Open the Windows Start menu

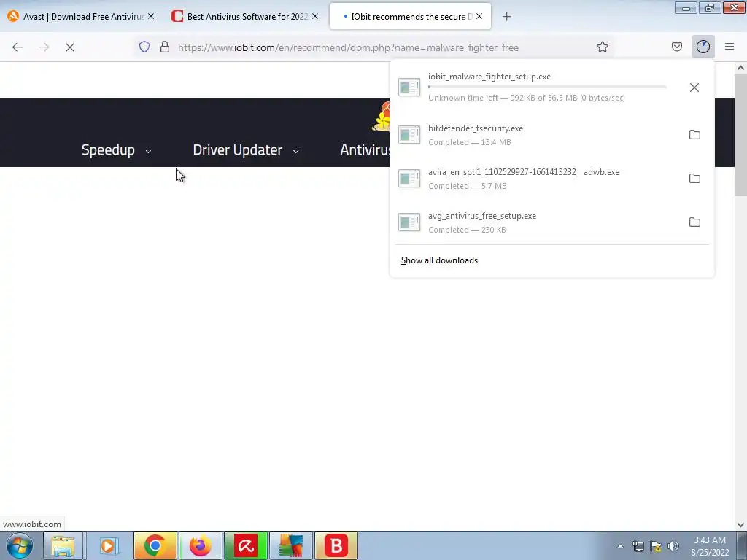[x=20, y=545]
